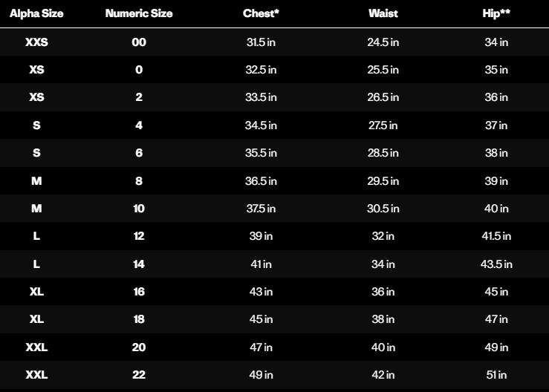Select the 29.5 in waist measurement
Image resolution: width=549 pixels, height=392 pixels.
[x=383, y=180]
